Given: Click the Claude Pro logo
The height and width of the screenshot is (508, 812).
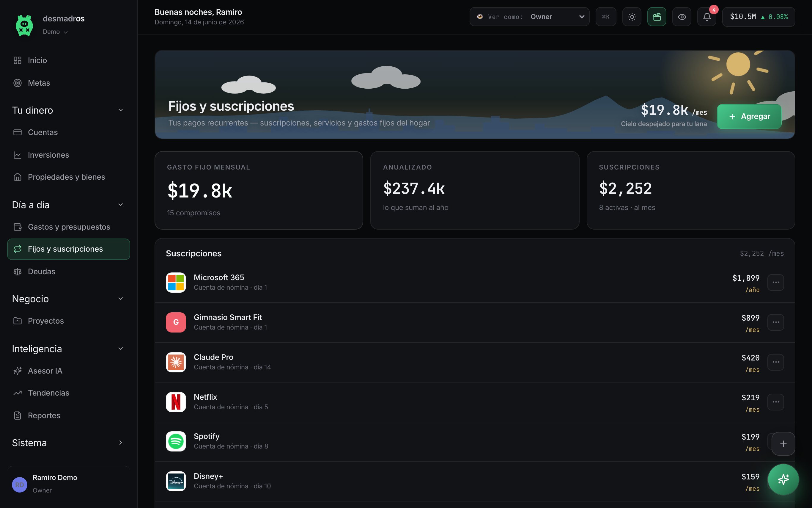Looking at the screenshot, I should (x=176, y=362).
